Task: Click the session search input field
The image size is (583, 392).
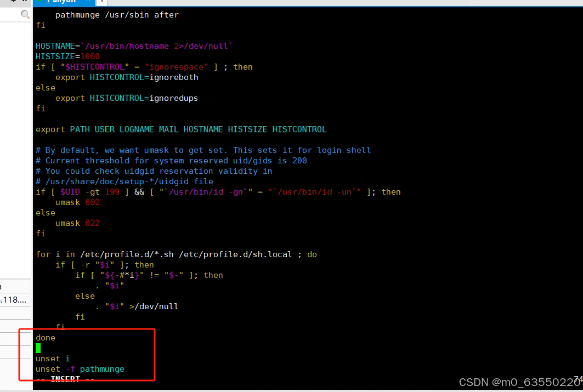Action: click(11, 15)
